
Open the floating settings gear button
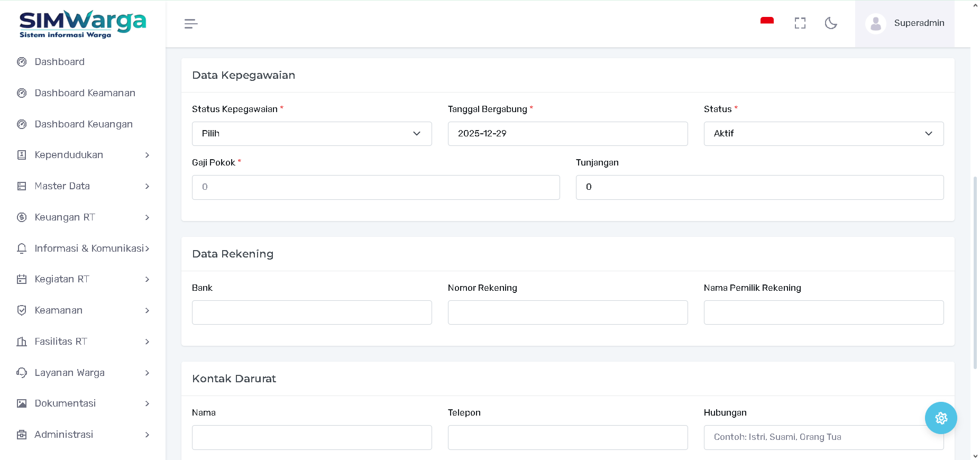(x=940, y=418)
